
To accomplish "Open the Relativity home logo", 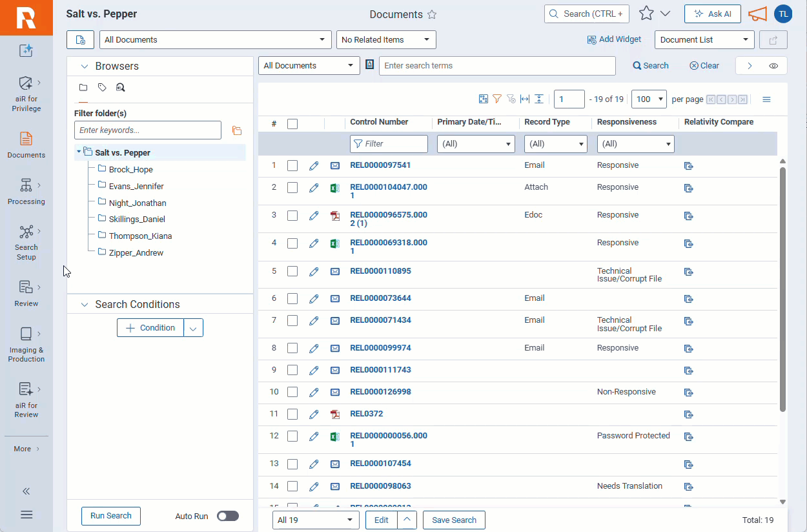I will pyautogui.click(x=26, y=17).
